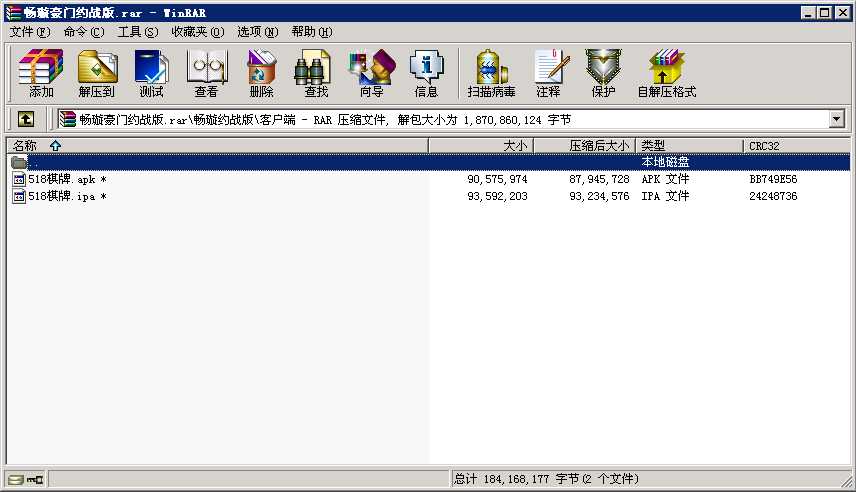Sort by Size (大小) column header

(481, 146)
